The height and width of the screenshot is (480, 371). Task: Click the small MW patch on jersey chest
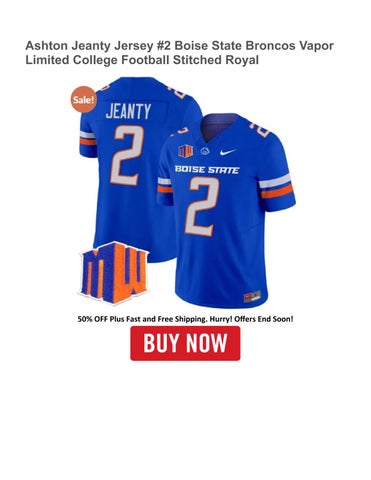(186, 151)
